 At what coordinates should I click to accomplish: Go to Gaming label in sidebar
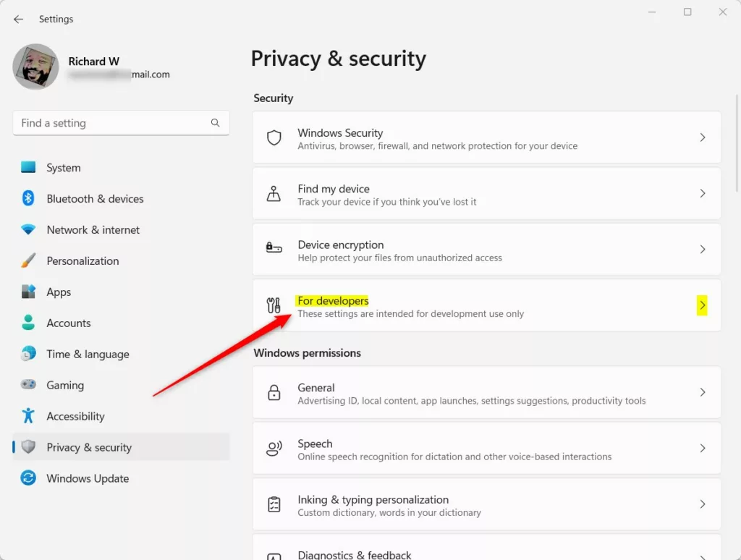pyautogui.click(x=65, y=386)
